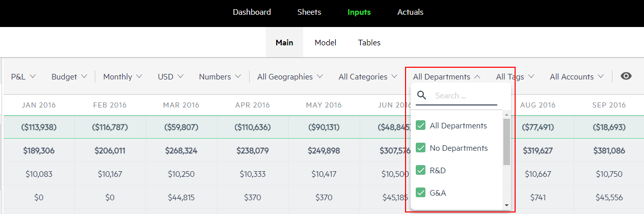Open the All Tags filter
This screenshot has height=214, width=644.
[x=515, y=76]
